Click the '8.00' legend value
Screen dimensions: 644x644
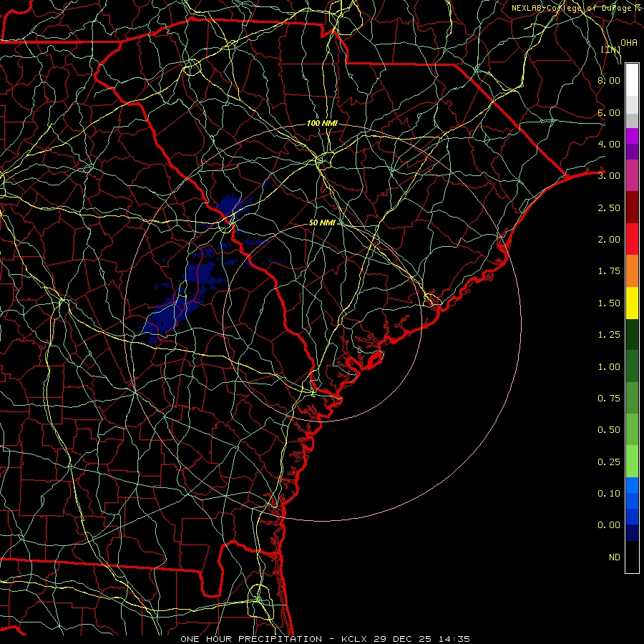pyautogui.click(x=609, y=80)
